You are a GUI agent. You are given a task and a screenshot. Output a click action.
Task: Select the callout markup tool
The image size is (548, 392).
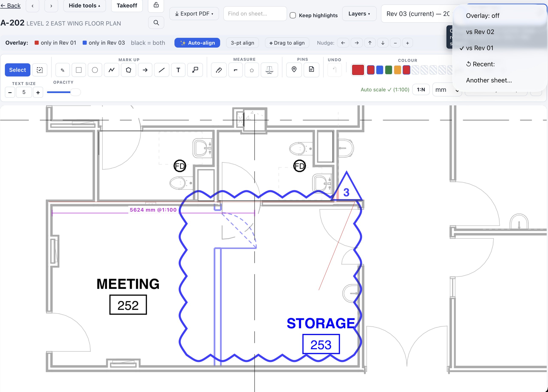195,70
